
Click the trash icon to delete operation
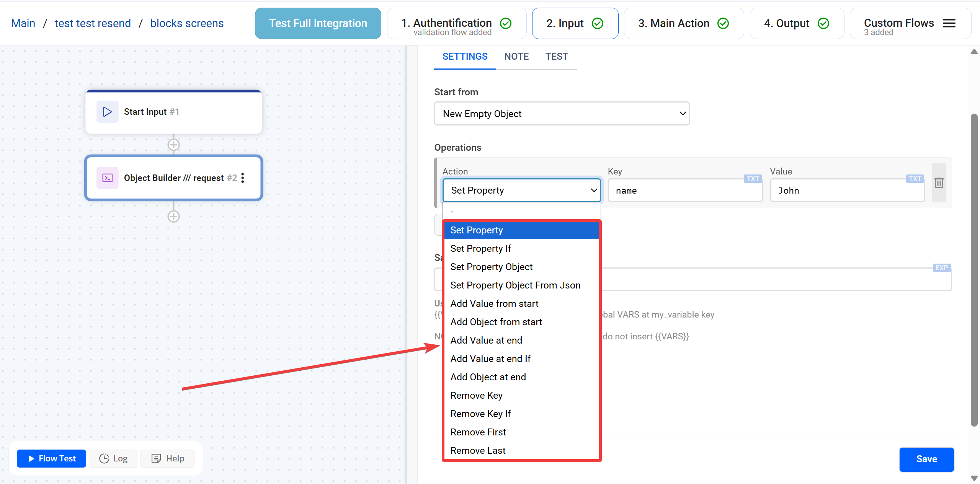pos(939,183)
